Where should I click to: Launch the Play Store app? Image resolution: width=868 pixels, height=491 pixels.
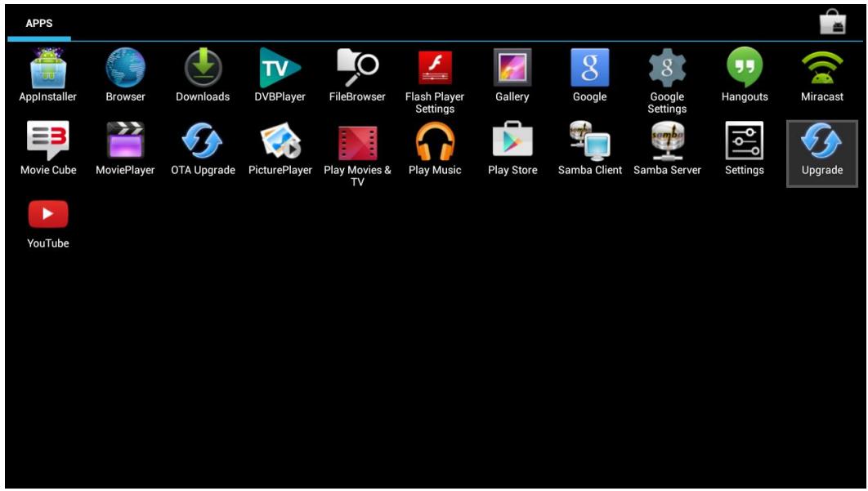click(512, 149)
